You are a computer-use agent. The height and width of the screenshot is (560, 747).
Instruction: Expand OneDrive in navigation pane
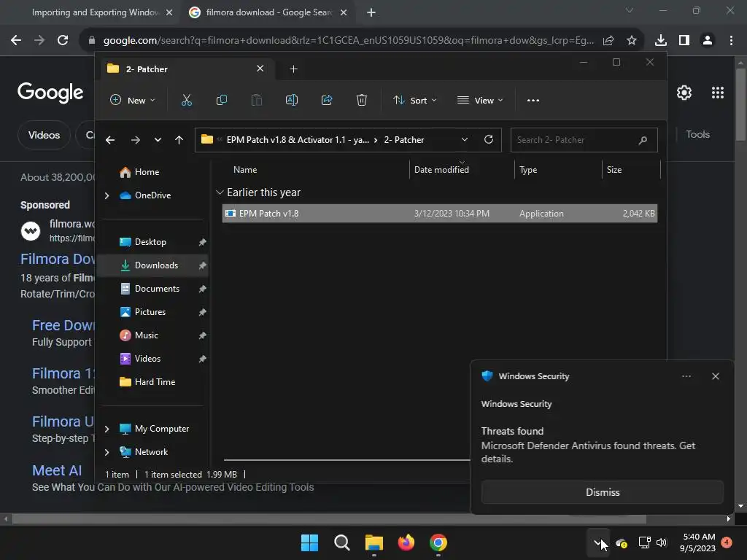[107, 195]
